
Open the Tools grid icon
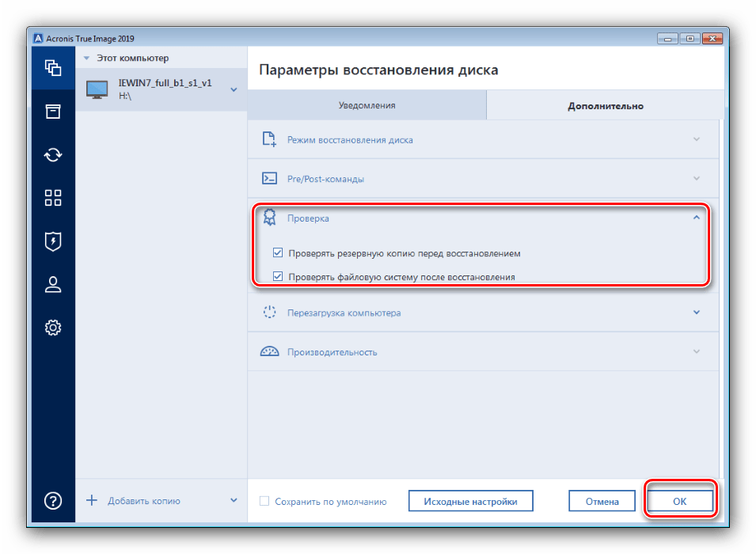click(x=53, y=198)
